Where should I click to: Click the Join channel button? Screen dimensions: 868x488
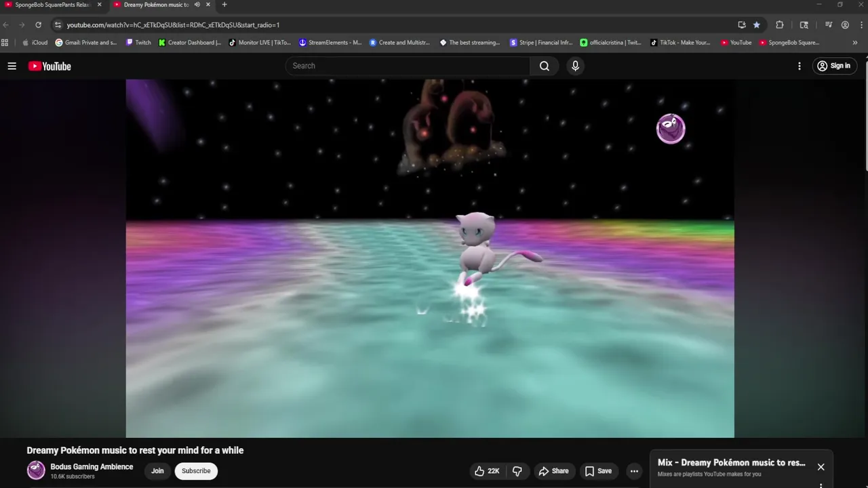tap(157, 471)
